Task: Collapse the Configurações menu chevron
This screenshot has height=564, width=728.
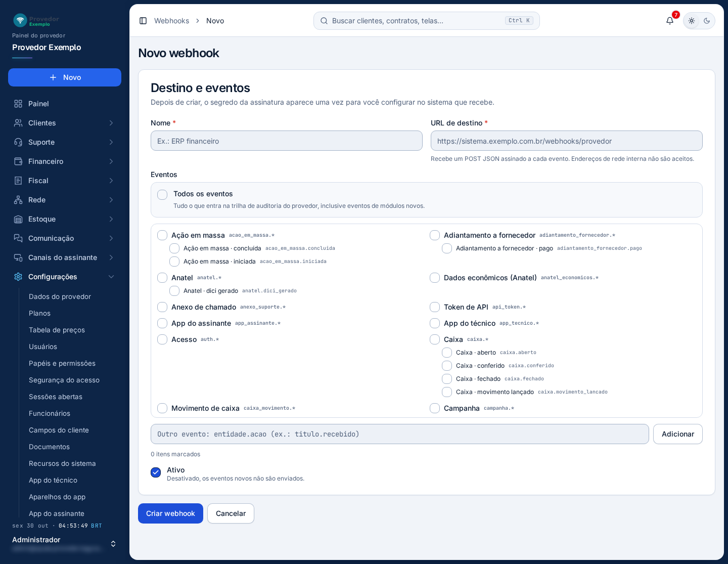Action: [x=111, y=277]
